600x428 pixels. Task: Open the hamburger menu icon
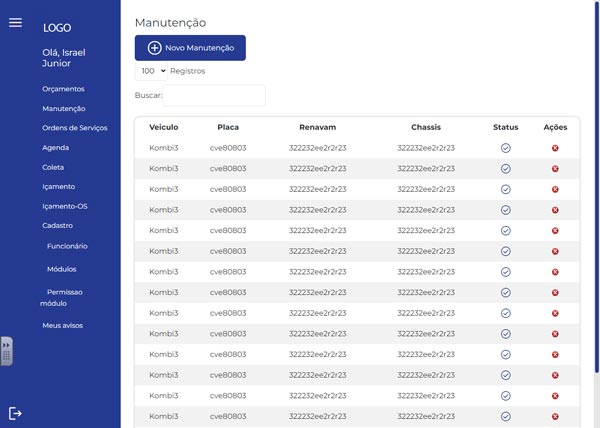(x=15, y=23)
